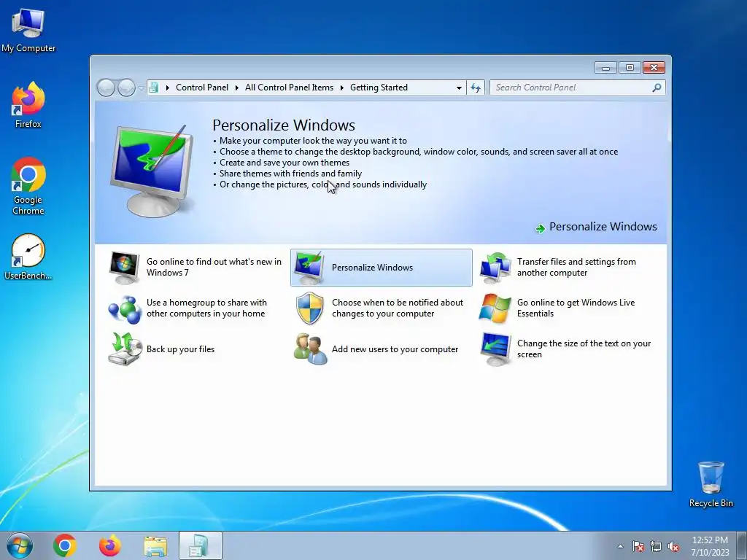Click the Control Panel icon in address bar
This screenshot has height=560, width=747.
point(153,87)
